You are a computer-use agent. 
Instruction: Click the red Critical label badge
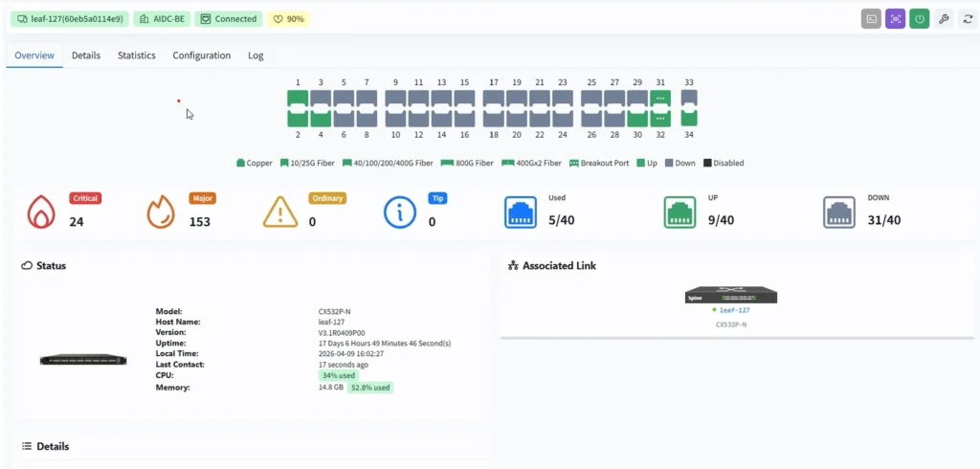click(x=85, y=198)
